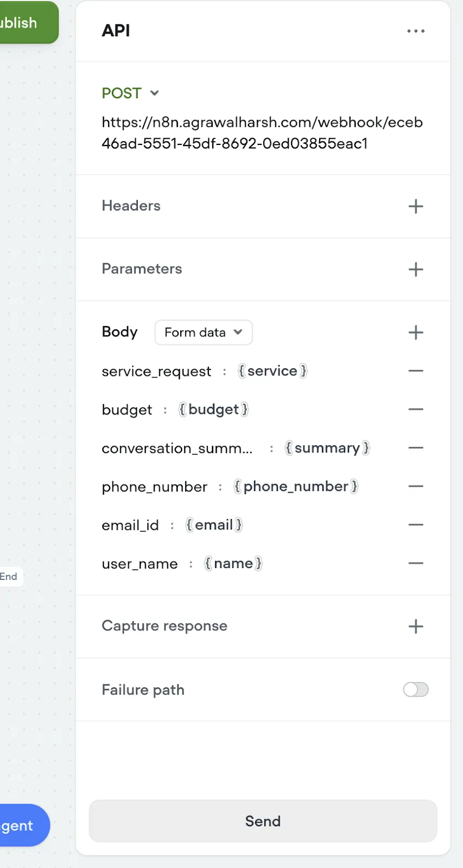Open the three-dot API options menu
Viewport: 463px width, 868px height.
point(416,31)
